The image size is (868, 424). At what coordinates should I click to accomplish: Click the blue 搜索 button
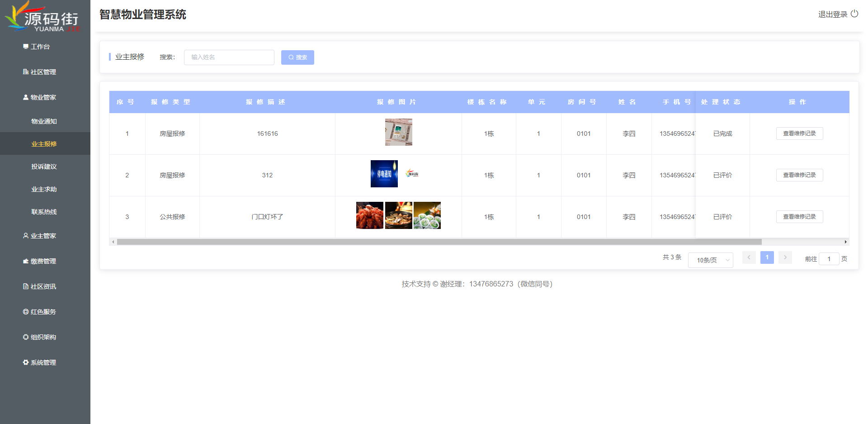coord(297,57)
